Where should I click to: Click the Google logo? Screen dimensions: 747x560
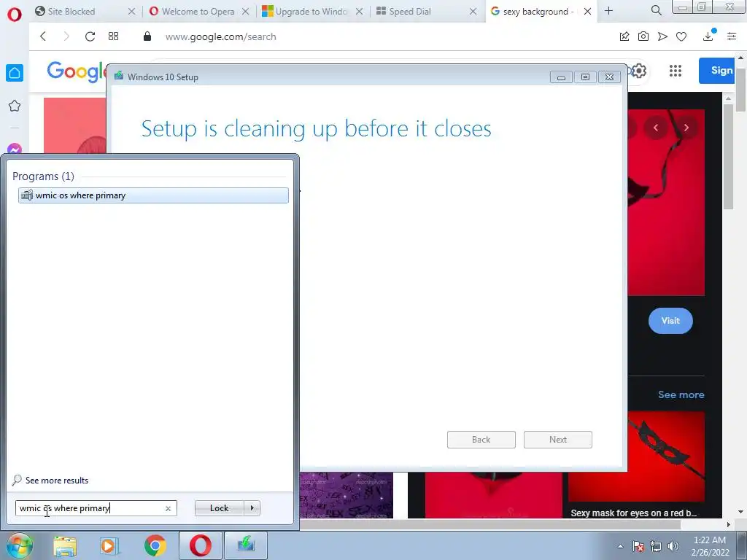(x=76, y=72)
